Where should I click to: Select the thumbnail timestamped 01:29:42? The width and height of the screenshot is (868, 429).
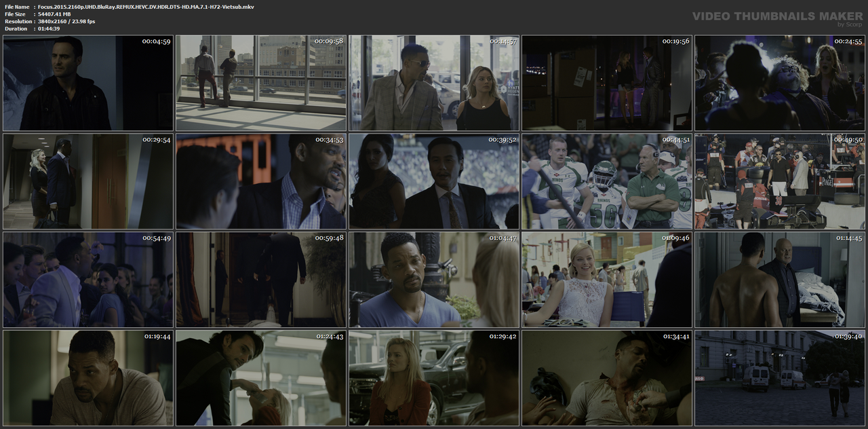(434, 378)
